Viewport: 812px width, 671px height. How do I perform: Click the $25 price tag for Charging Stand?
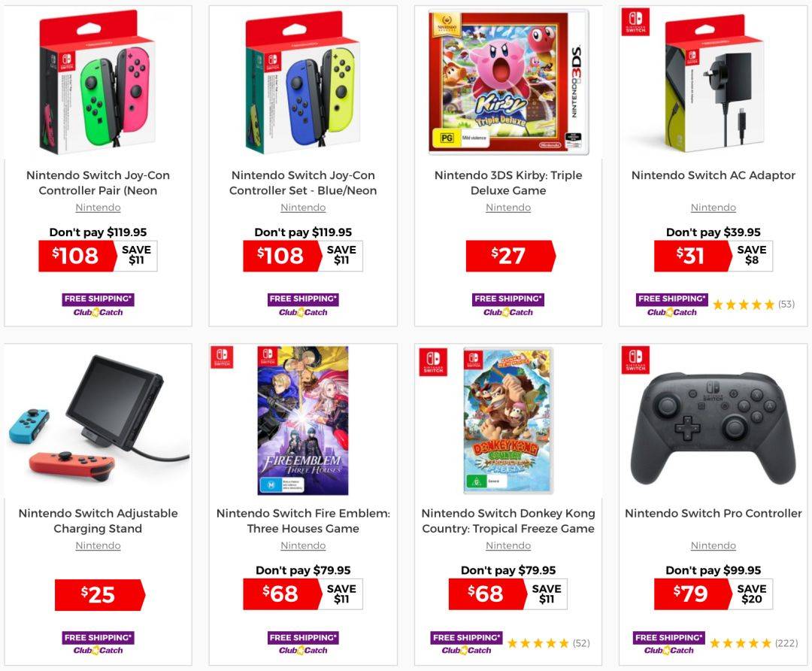coord(100,594)
